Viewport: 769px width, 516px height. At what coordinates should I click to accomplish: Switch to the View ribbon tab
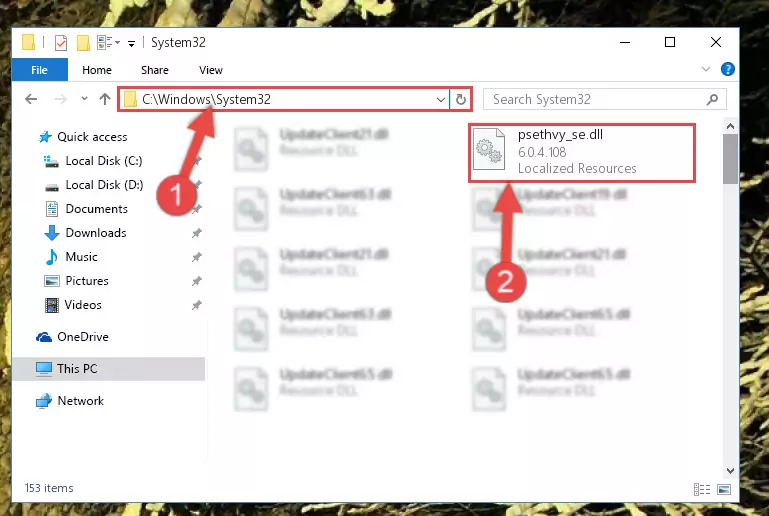pos(211,70)
